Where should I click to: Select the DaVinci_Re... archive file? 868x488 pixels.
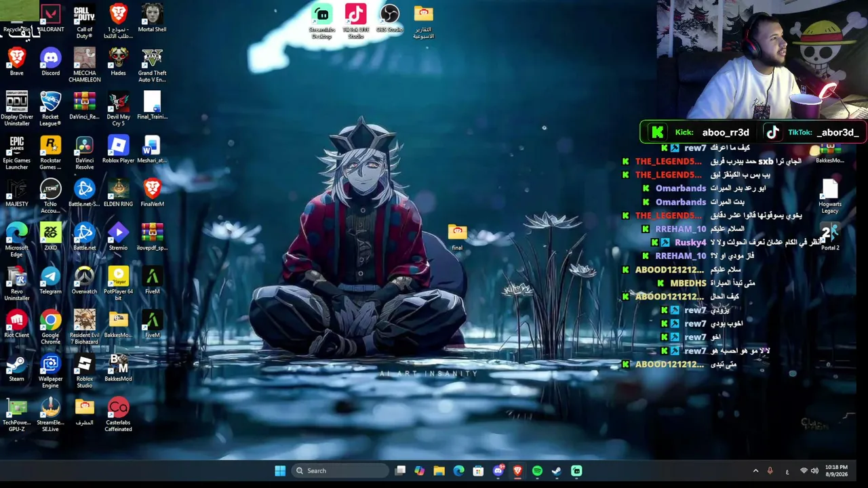(x=84, y=106)
